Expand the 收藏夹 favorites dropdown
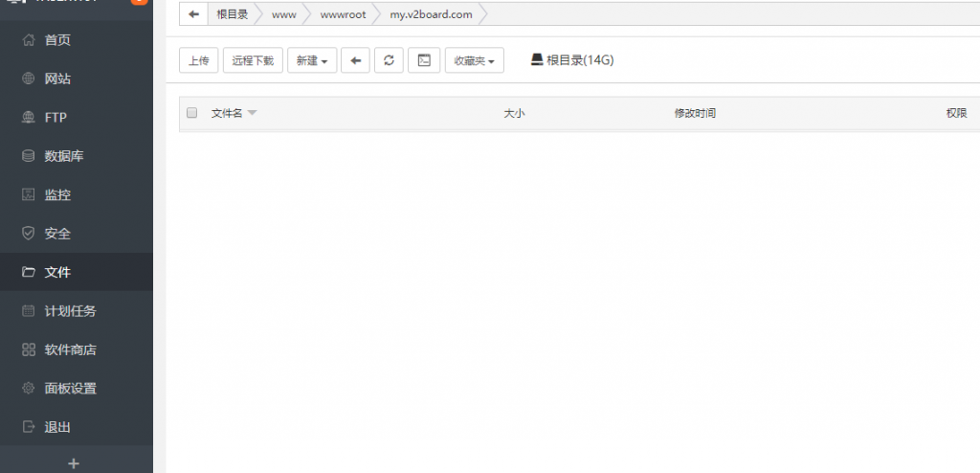980x473 pixels. [x=475, y=60]
